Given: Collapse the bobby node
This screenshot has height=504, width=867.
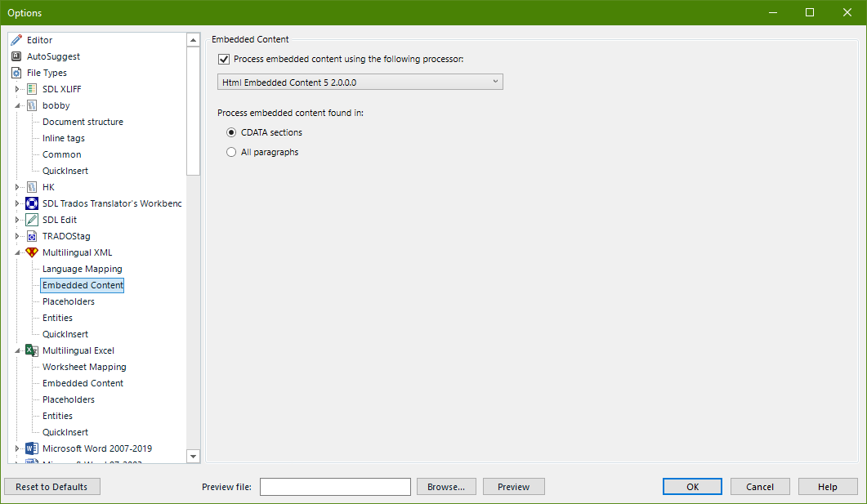Looking at the screenshot, I should pos(17,105).
